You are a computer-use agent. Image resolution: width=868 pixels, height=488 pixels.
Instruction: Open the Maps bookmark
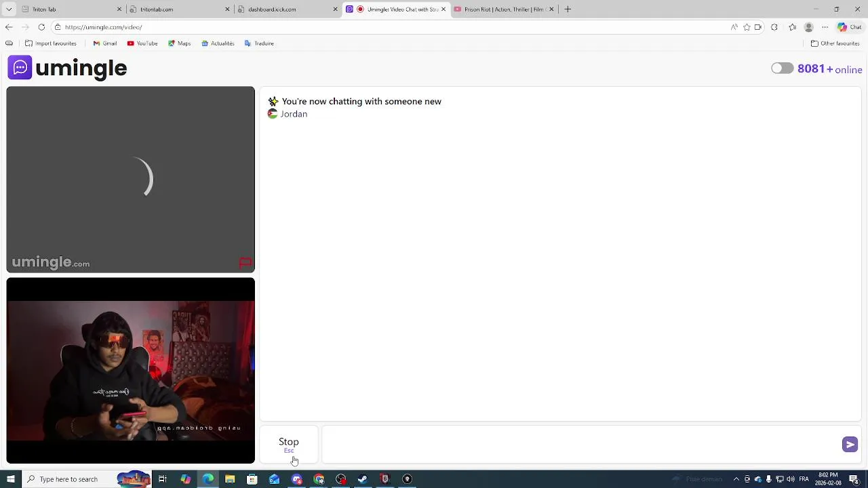pos(180,43)
